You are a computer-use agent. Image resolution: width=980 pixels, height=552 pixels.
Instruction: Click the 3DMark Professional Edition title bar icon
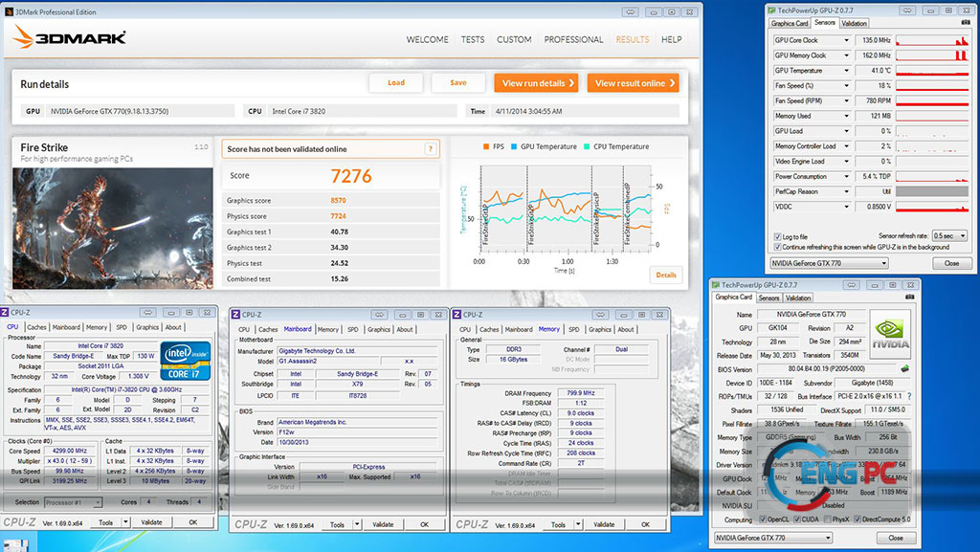(9, 11)
